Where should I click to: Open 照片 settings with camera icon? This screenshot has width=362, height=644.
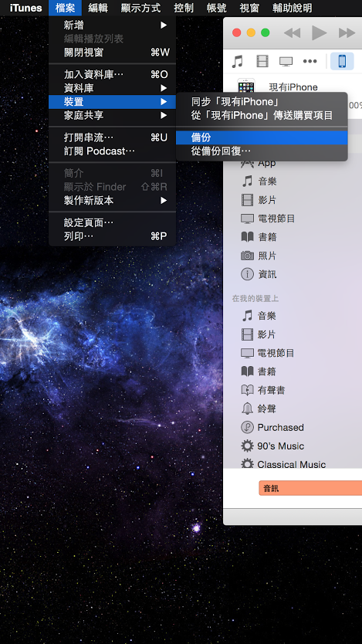click(259, 256)
